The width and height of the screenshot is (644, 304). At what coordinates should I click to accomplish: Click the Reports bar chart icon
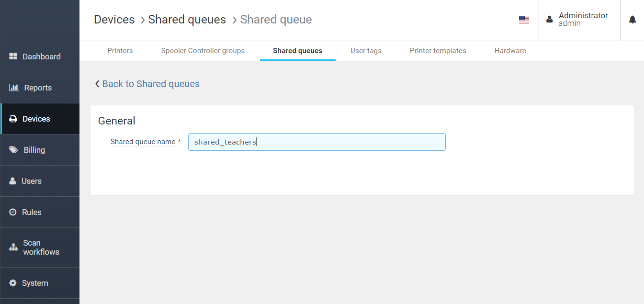[x=13, y=88]
